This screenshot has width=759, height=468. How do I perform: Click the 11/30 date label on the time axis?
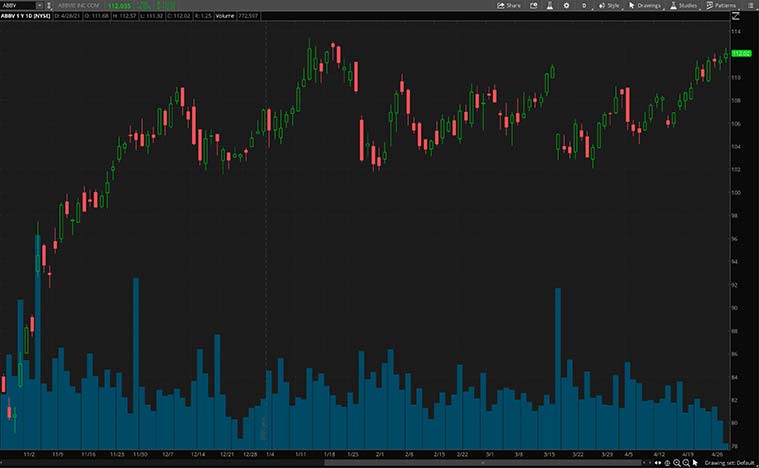coord(140,454)
